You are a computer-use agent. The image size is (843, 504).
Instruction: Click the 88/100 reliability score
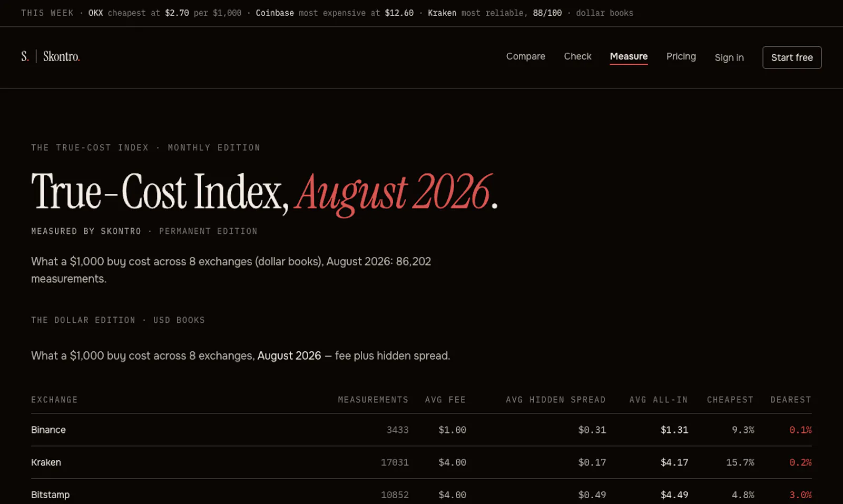coord(547,13)
